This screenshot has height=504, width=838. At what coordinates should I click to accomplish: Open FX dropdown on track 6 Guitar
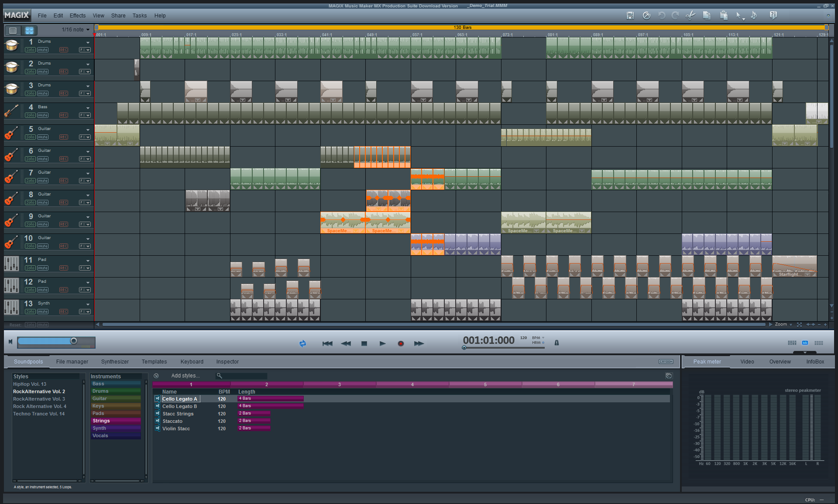click(x=85, y=159)
